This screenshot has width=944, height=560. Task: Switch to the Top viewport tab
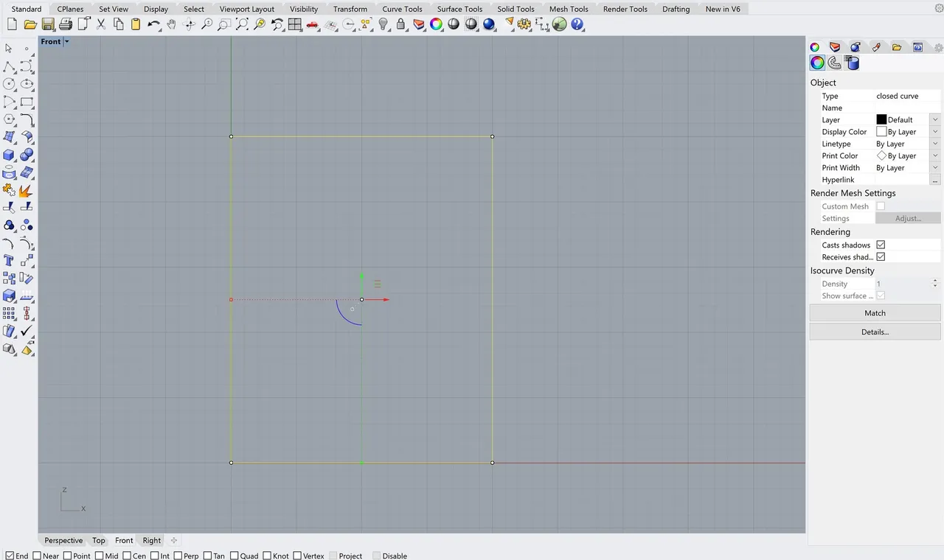coord(99,540)
